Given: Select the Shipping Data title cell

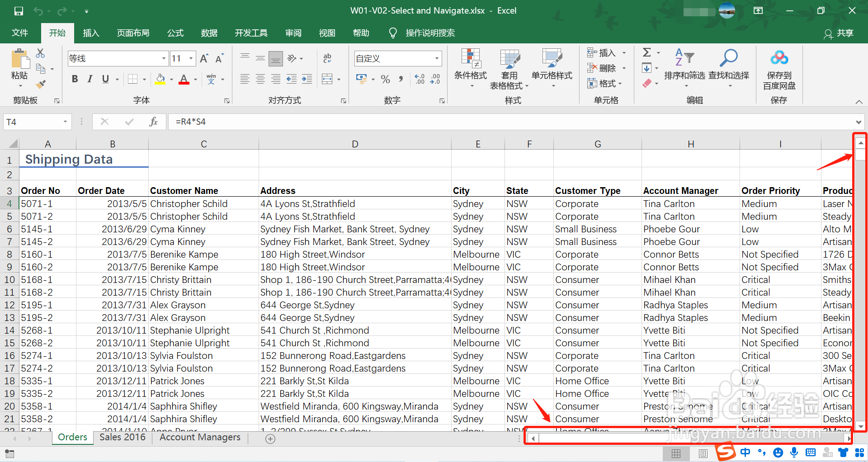Looking at the screenshot, I should (x=84, y=159).
